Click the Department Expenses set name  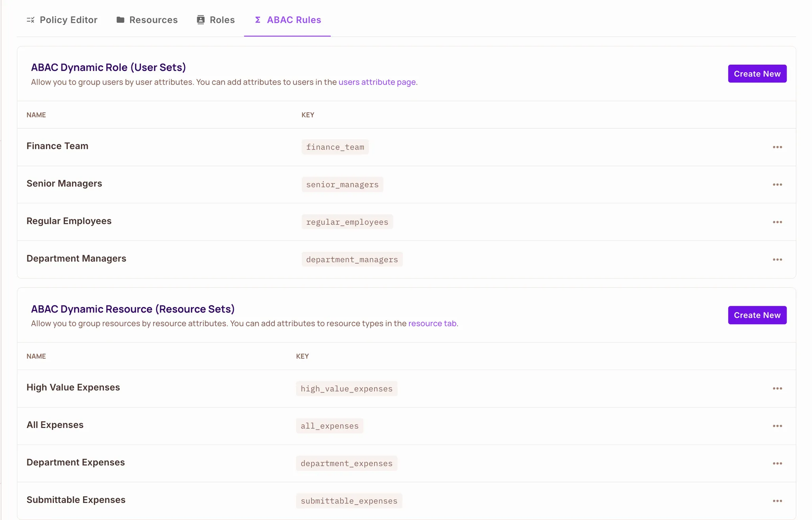[x=76, y=462]
